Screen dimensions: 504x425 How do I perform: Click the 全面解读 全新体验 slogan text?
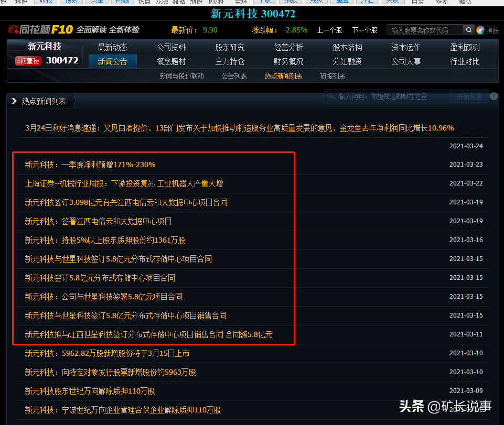pos(108,30)
